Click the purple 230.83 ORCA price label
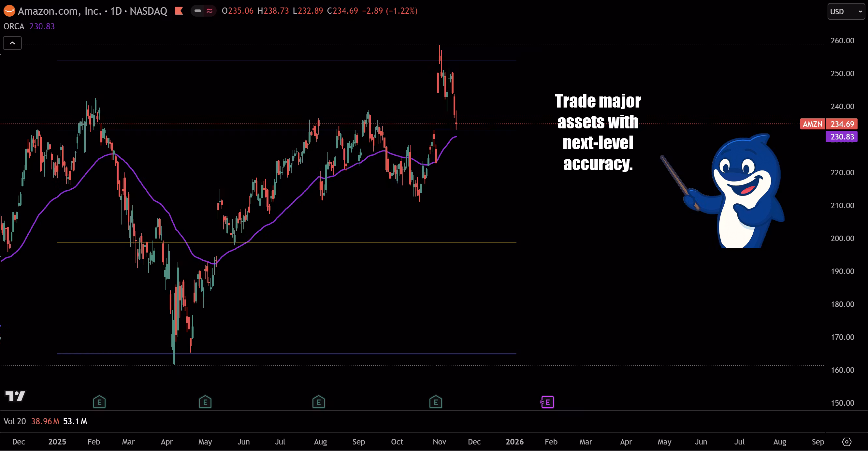This screenshot has width=868, height=451. pos(841,137)
